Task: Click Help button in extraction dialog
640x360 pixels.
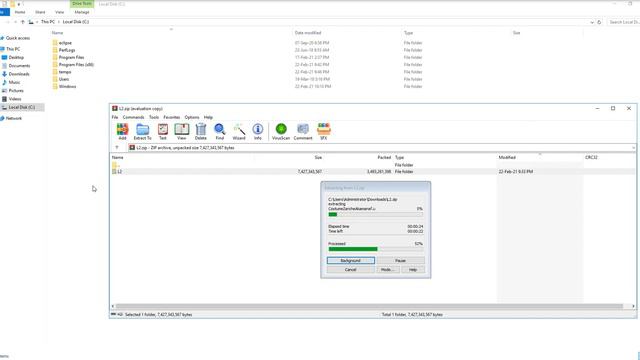Action: (413, 270)
